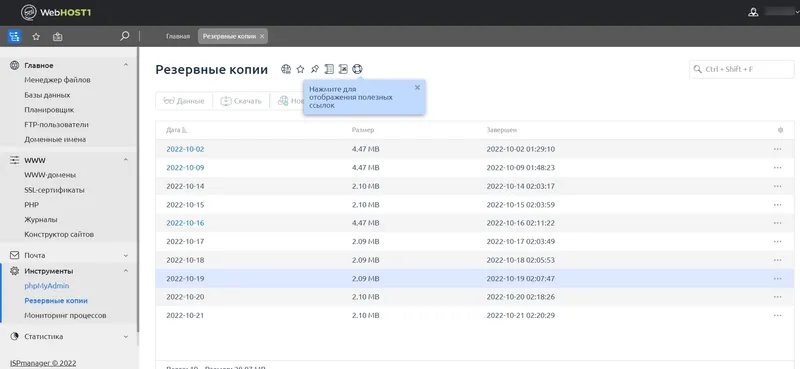The width and height of the screenshot is (800, 369).
Task: Add page to favorites with star icon
Action: point(301,69)
